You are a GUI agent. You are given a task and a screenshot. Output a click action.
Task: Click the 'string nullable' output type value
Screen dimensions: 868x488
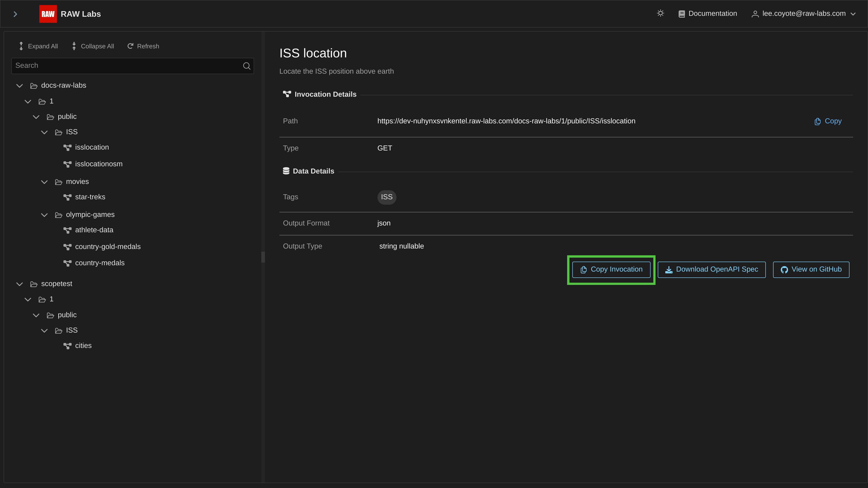coord(401,246)
